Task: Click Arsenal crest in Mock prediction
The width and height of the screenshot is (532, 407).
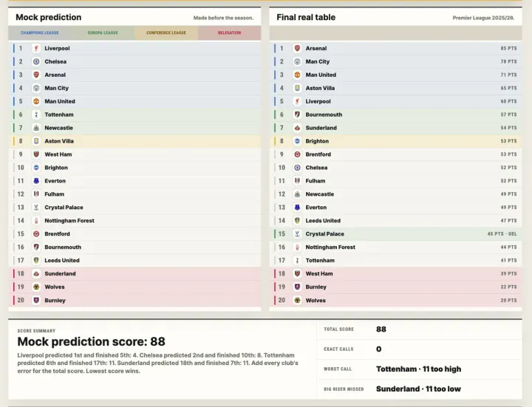Action: click(36, 75)
